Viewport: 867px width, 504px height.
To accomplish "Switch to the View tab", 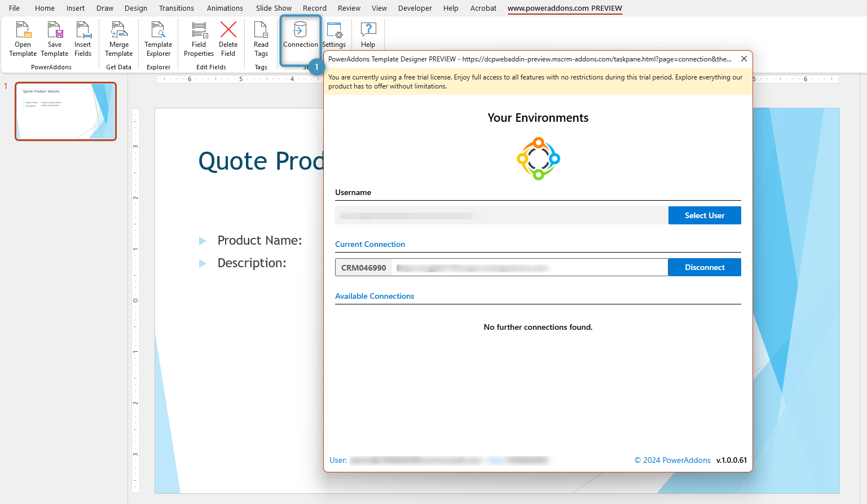I will (x=380, y=8).
